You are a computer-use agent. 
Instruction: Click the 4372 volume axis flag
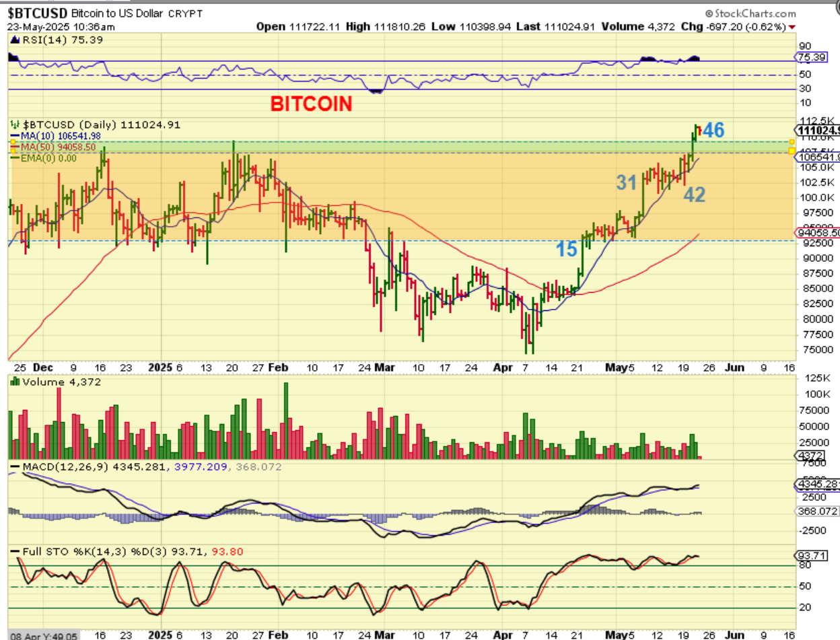tap(809, 455)
